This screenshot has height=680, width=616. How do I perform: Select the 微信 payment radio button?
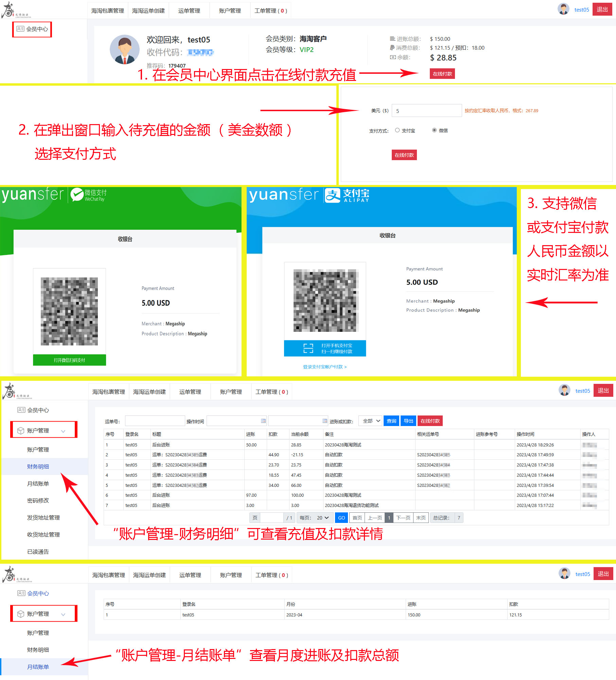coord(434,130)
